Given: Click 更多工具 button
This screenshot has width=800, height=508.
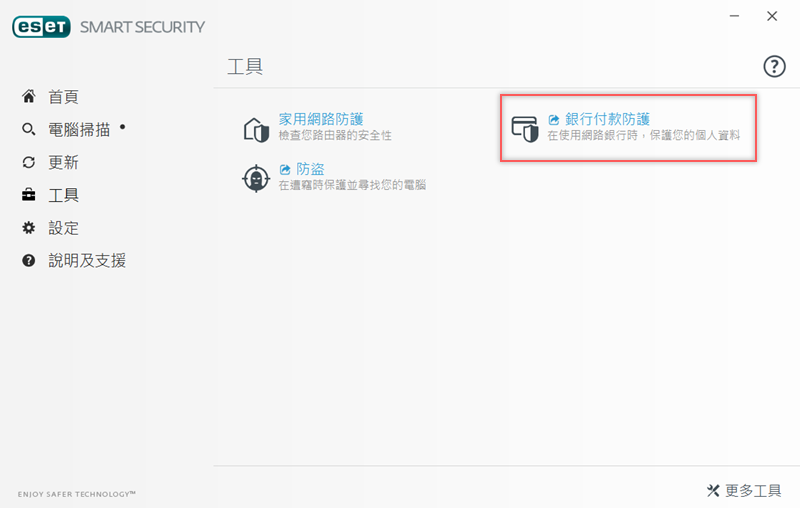Looking at the screenshot, I should 744,490.
